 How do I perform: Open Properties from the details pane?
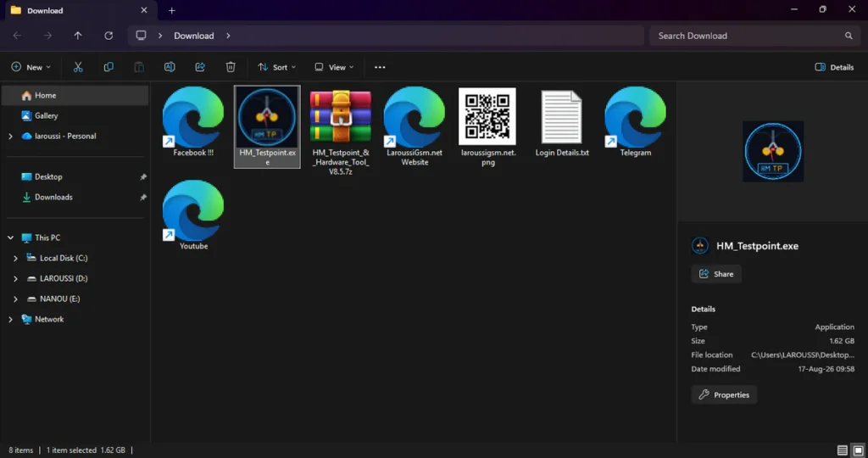[x=724, y=395]
